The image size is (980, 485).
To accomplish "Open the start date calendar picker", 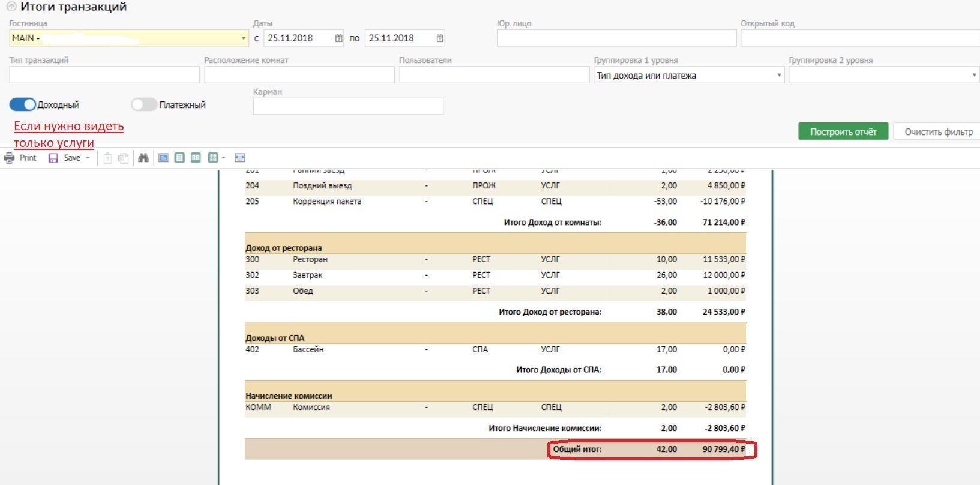I will coord(338,38).
